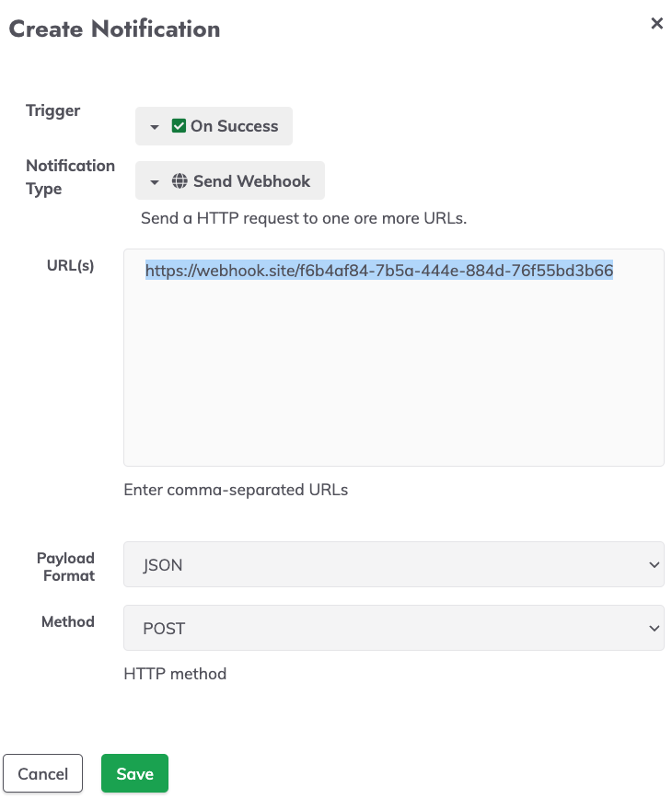Click the Payload Format label
Image resolution: width=672 pixels, height=799 pixels.
coord(65,567)
